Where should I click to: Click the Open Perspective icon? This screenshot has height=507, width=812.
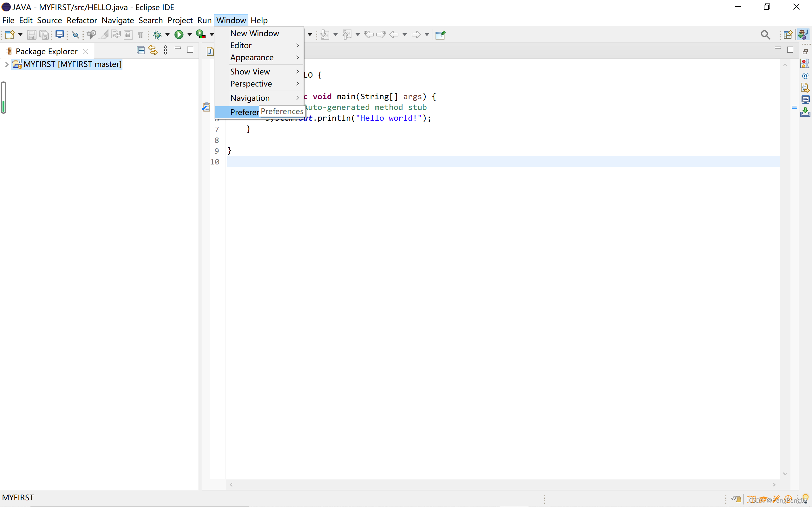788,35
